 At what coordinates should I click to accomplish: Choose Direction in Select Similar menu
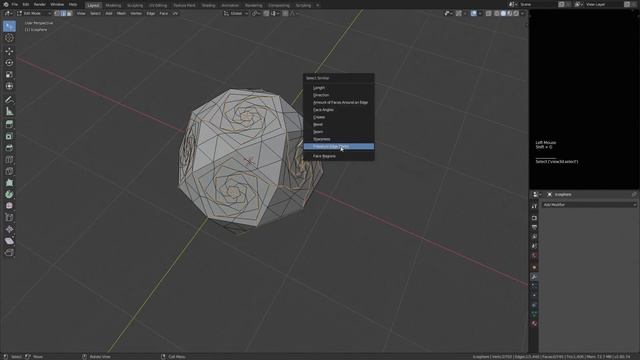click(338, 95)
